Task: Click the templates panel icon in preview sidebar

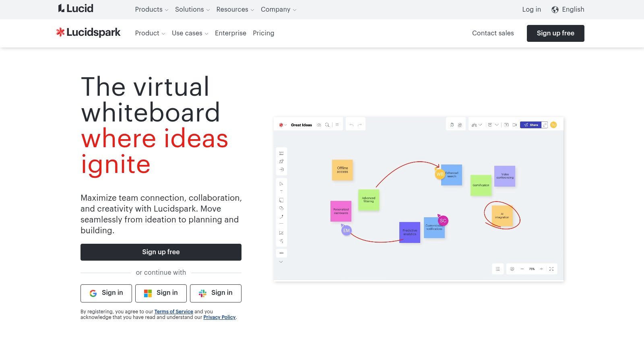Action: [x=281, y=153]
